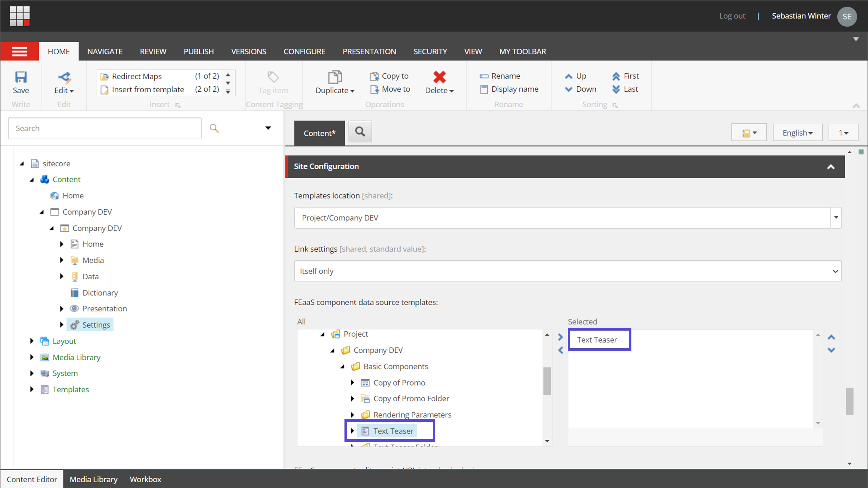Log out of Sitecore
The width and height of the screenshot is (868, 488).
[x=732, y=16]
